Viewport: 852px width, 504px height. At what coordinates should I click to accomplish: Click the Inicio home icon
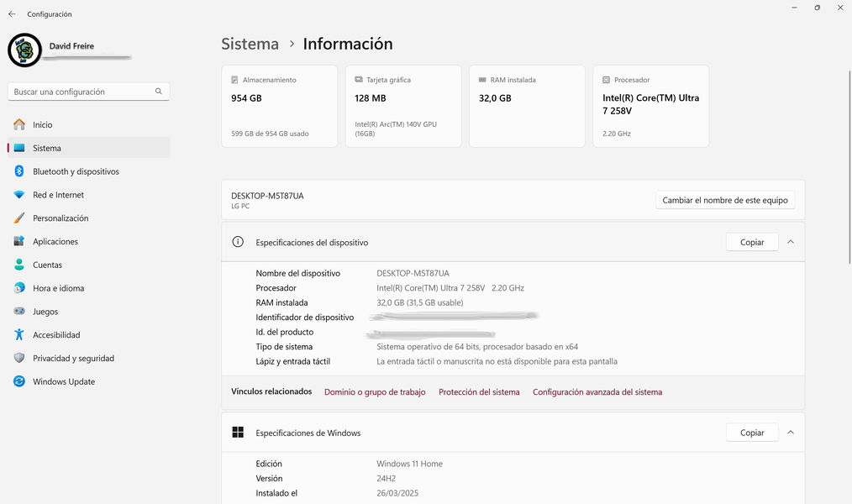click(19, 124)
